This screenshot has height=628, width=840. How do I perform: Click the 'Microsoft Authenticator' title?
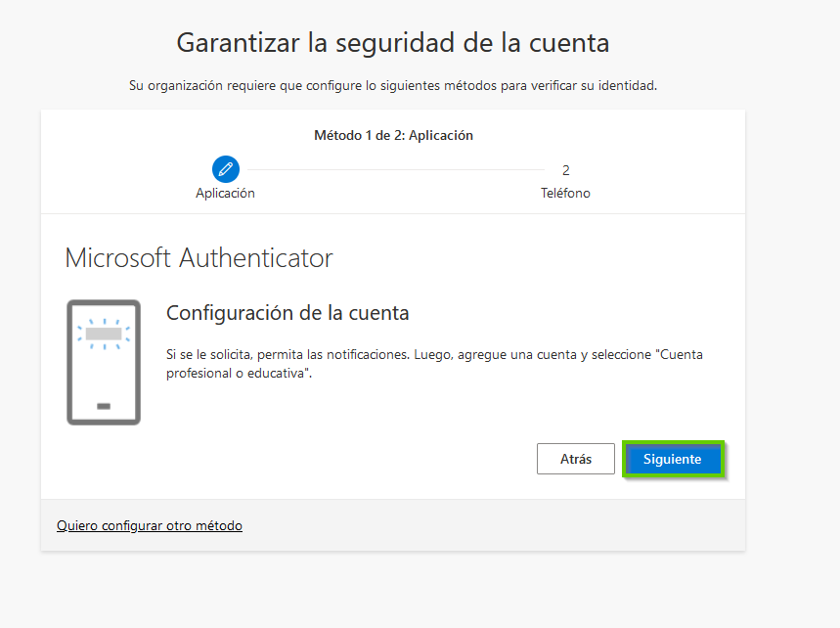click(x=199, y=257)
